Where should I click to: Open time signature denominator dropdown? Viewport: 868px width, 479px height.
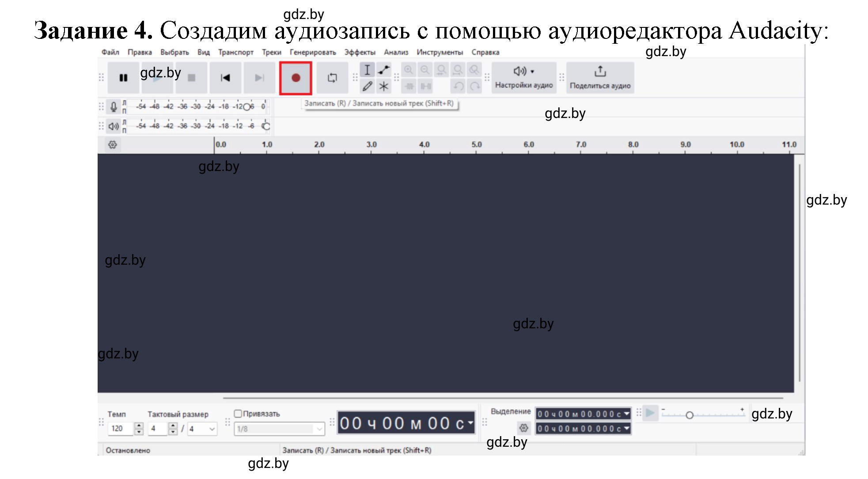click(202, 429)
